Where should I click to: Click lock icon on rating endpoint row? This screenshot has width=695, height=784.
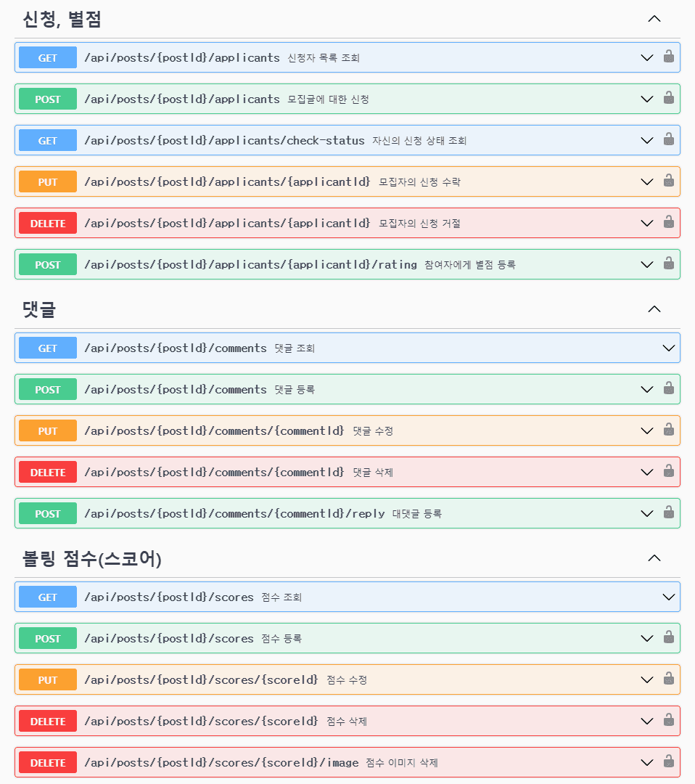point(668,264)
